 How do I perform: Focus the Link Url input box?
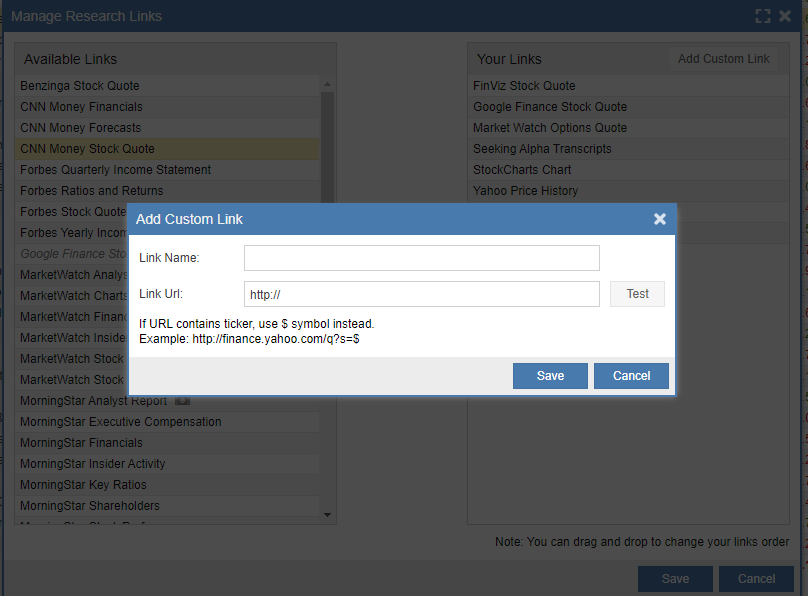(421, 294)
